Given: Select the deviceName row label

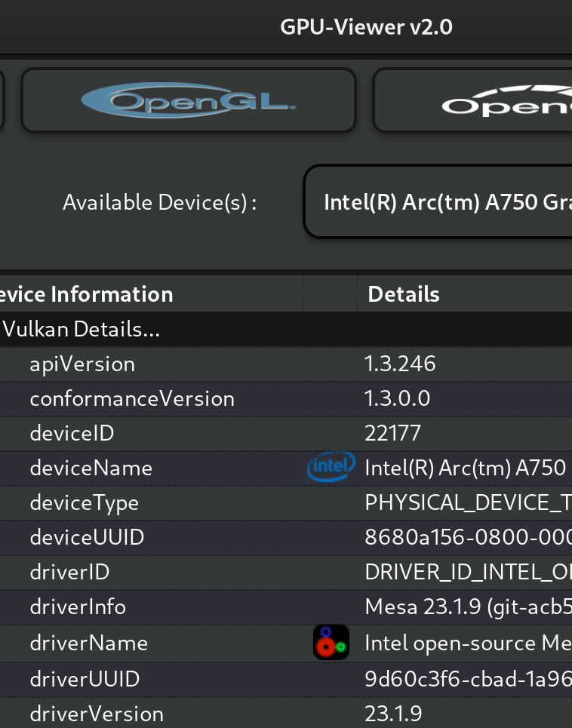Looking at the screenshot, I should (x=91, y=468).
